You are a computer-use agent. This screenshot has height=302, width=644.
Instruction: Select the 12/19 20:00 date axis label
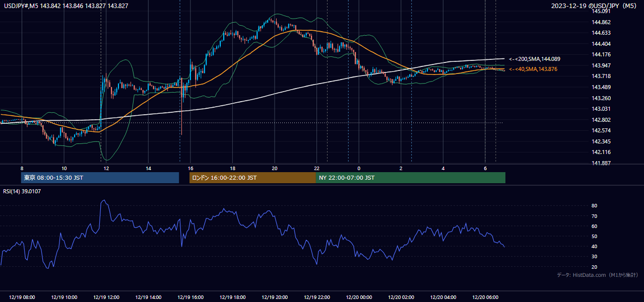coord(275,297)
